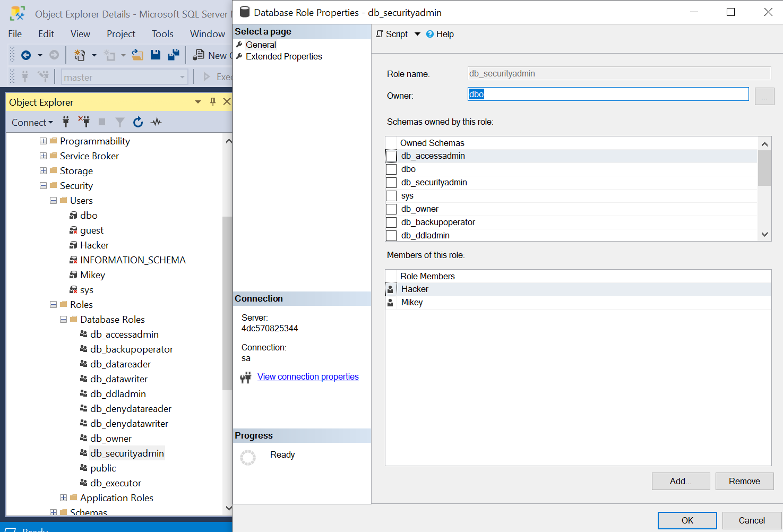This screenshot has height=532, width=783.
Task: Click the Refresh icon in Object Explorer
Action: (138, 122)
